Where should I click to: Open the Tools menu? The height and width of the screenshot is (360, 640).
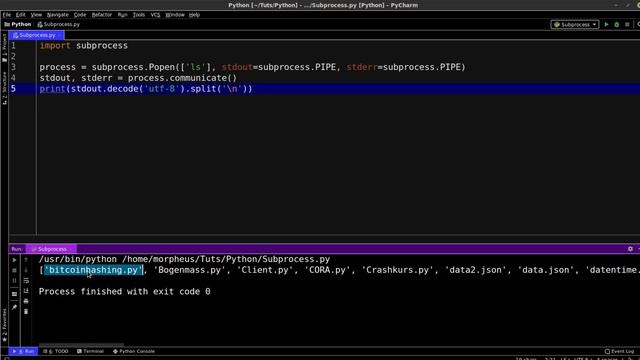coord(139,15)
